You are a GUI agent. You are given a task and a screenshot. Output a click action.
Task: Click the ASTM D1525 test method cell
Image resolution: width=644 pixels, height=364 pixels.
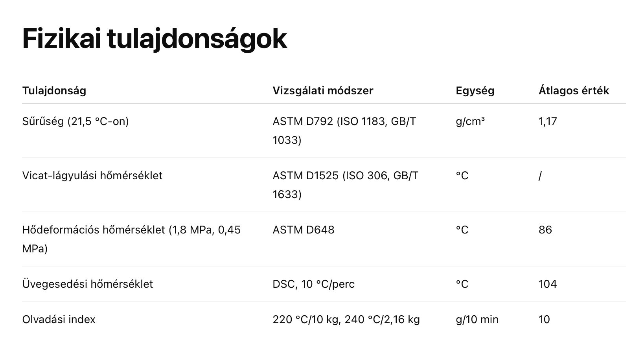point(346,185)
